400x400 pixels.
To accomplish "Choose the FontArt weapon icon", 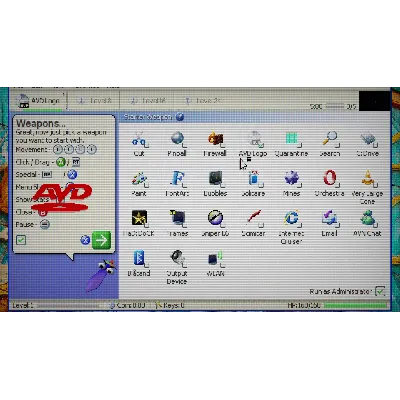I will (177, 179).
